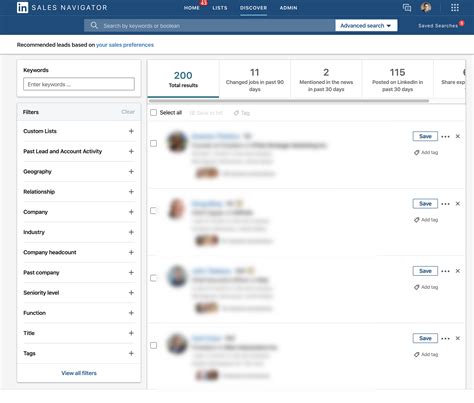Image resolution: width=474 pixels, height=403 pixels.
Task: Add tag to the fourth lead
Action: (x=426, y=354)
